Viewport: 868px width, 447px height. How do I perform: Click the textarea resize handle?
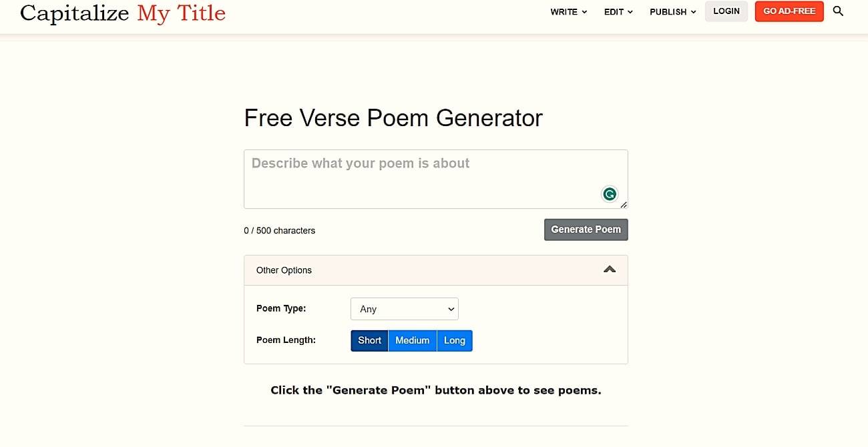[624, 205]
